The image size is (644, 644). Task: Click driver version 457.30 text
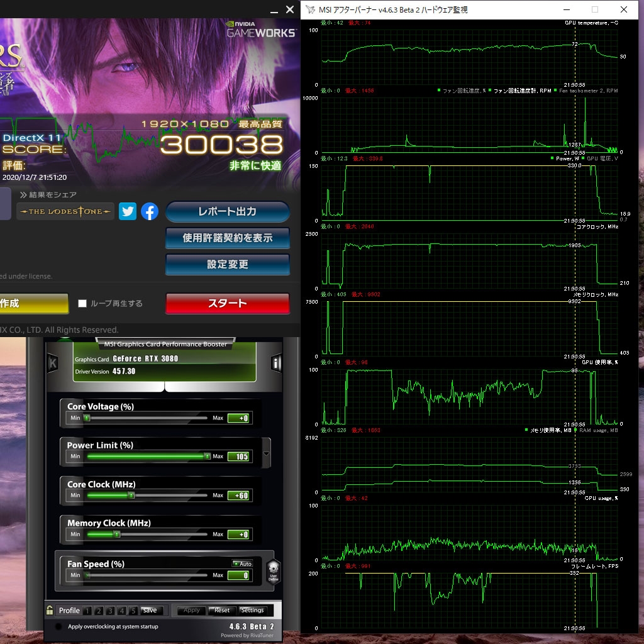(124, 371)
